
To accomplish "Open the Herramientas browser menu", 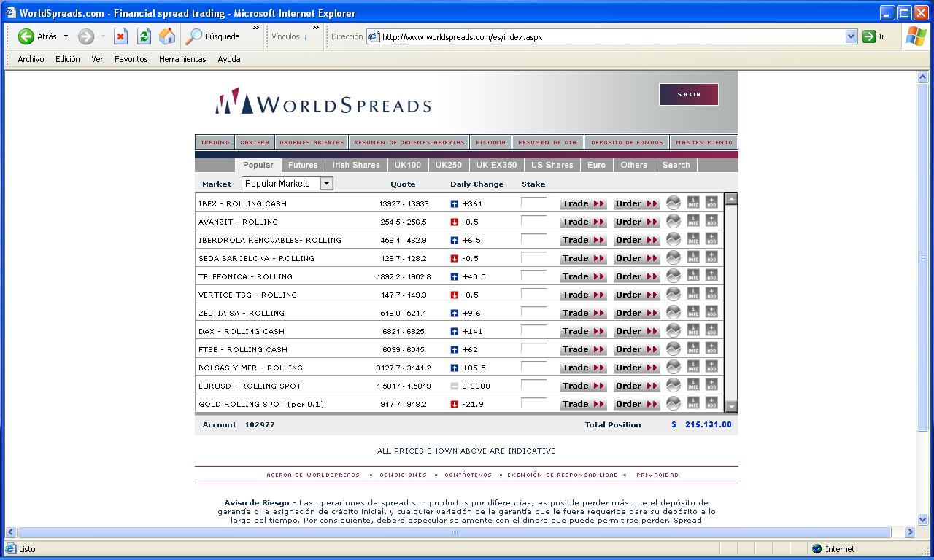I will click(182, 59).
